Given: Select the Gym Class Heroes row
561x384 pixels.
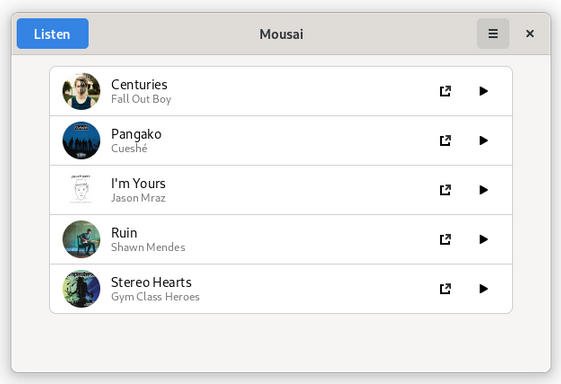Looking at the screenshot, I should 281,289.
